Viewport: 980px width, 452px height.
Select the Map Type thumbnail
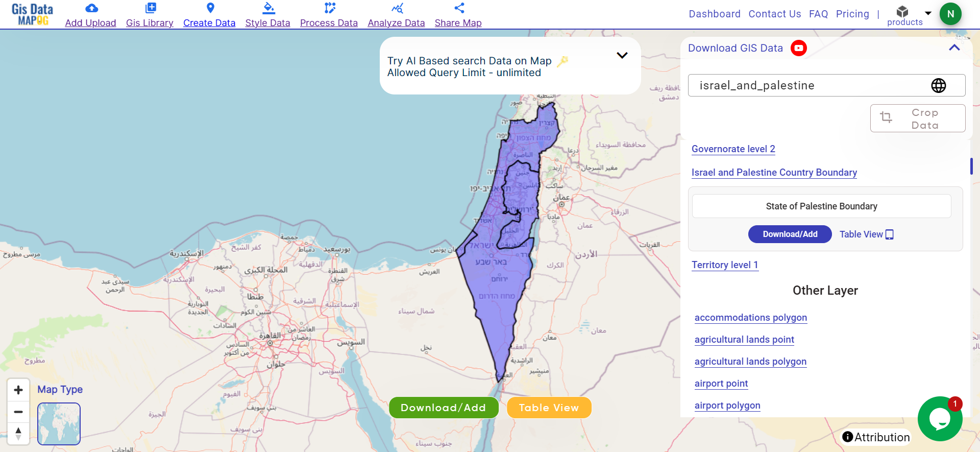59,424
